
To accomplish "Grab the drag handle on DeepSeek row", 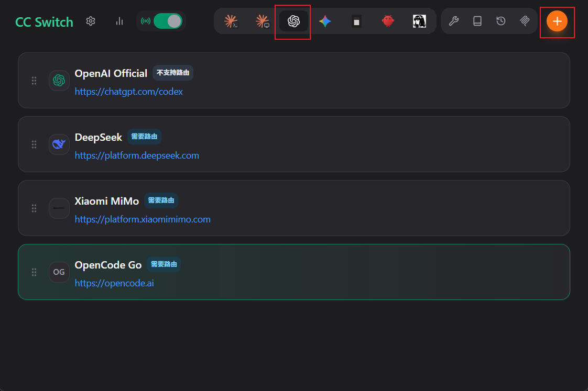I will tap(34, 144).
